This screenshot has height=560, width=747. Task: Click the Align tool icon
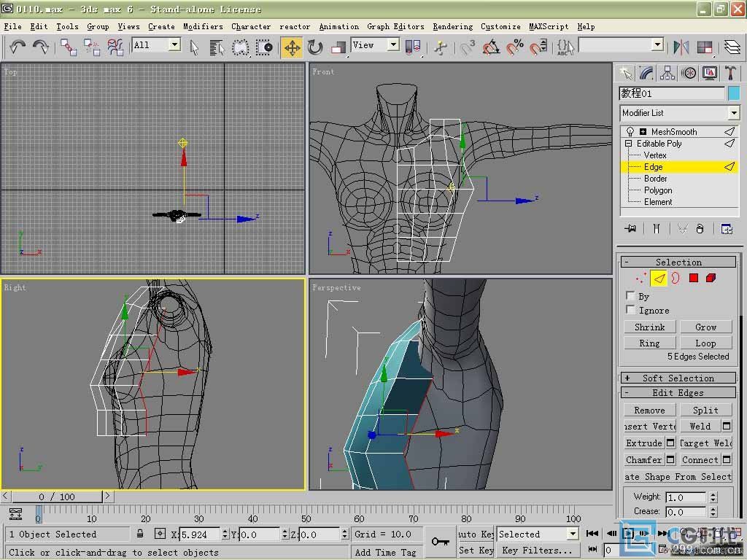pos(705,47)
